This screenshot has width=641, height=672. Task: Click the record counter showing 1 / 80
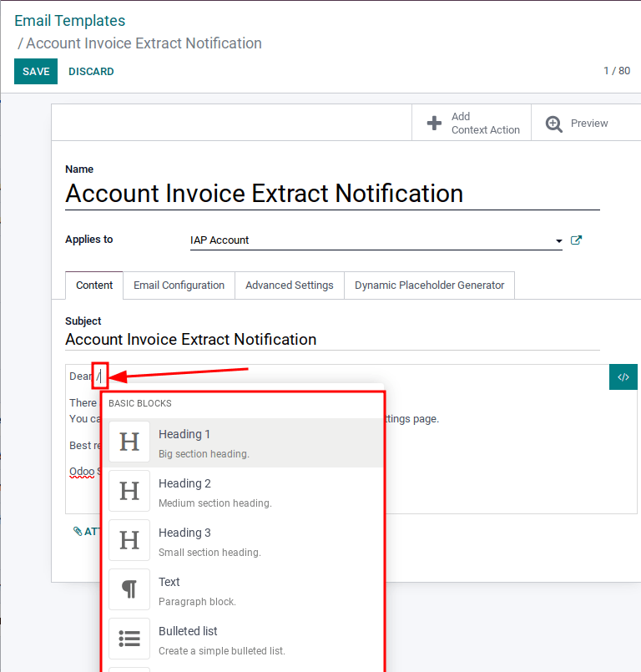(x=618, y=71)
